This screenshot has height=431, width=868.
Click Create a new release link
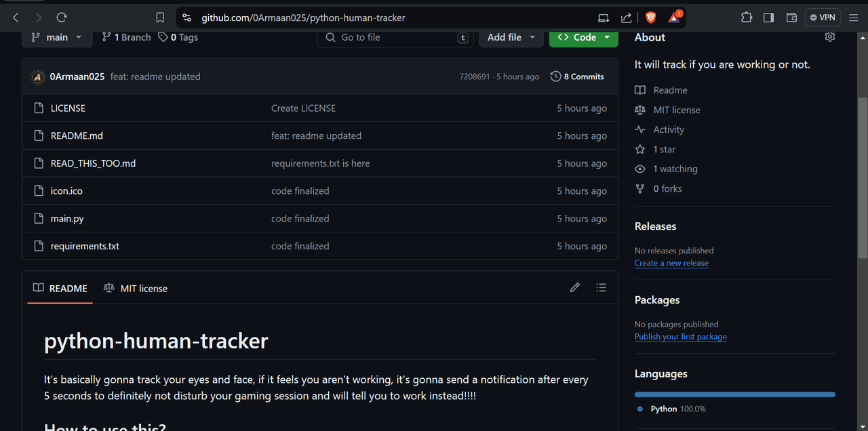click(671, 263)
